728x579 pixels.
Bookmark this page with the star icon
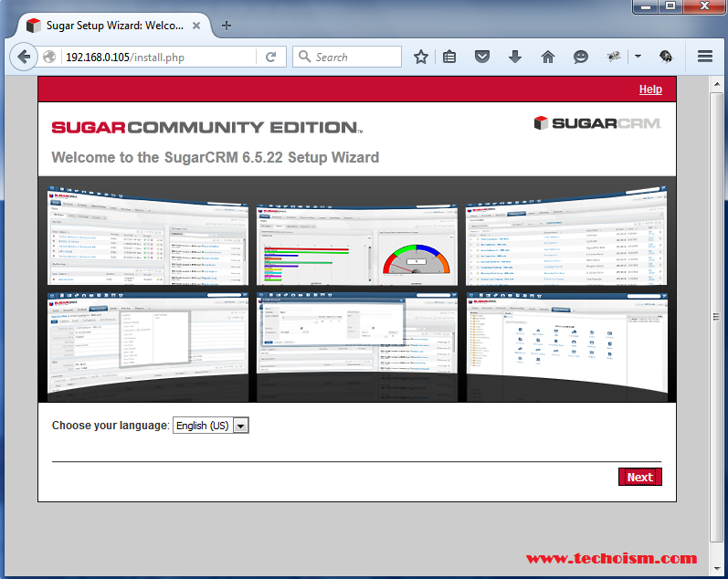[x=421, y=58]
